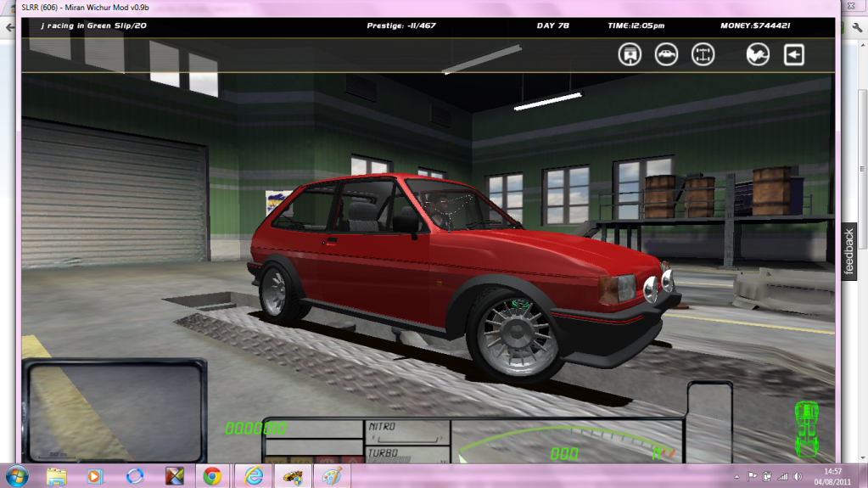The width and height of the screenshot is (868, 488).
Task: Open the Windows Start menu
Action: 17,476
